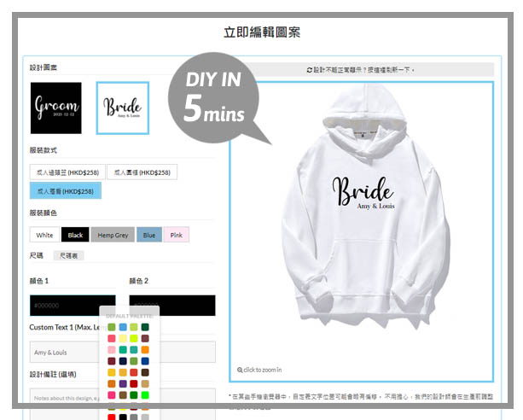Screen dimensions: 523x420
Task: Choose the first garment style button (HKD$258)
Action: click(x=67, y=172)
